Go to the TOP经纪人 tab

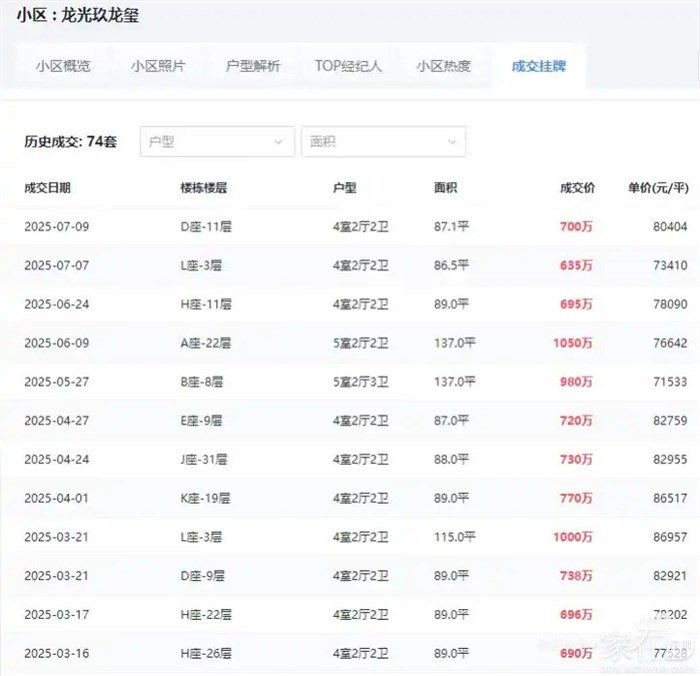(349, 67)
